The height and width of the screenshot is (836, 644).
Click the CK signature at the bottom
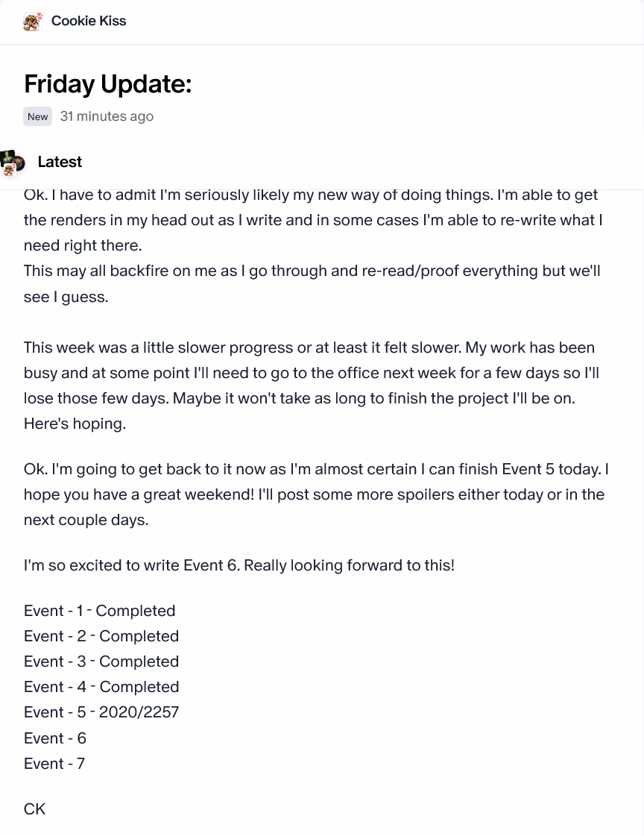(34, 809)
